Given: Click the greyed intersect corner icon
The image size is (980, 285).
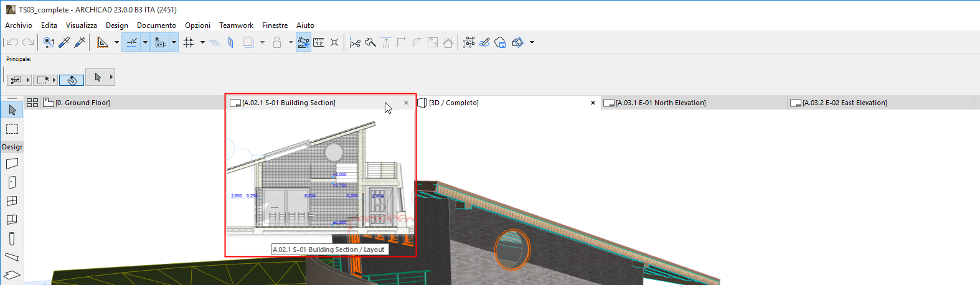Looking at the screenshot, I should point(401,42).
